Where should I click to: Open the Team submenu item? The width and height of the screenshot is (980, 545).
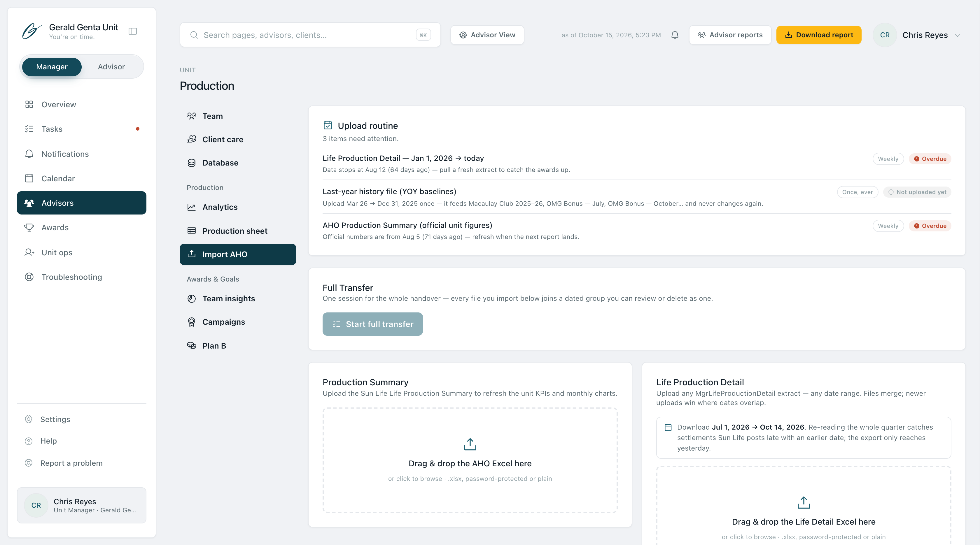[238, 116]
